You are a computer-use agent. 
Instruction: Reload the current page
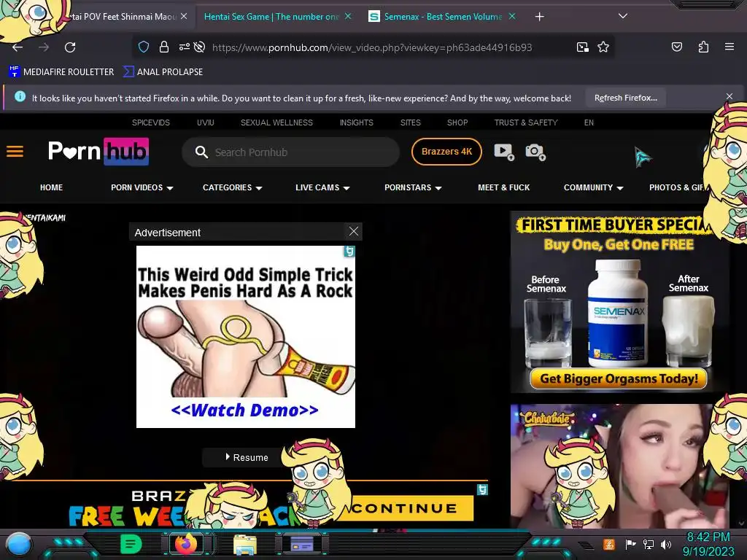pyautogui.click(x=70, y=47)
